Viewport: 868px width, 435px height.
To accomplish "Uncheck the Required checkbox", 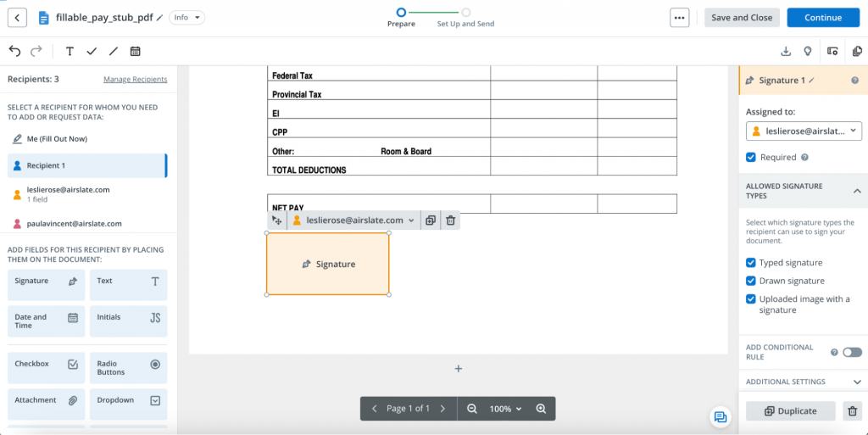I will pyautogui.click(x=751, y=157).
